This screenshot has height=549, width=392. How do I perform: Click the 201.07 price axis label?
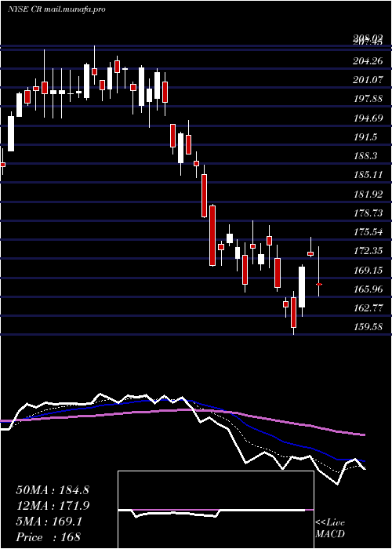coord(368,80)
